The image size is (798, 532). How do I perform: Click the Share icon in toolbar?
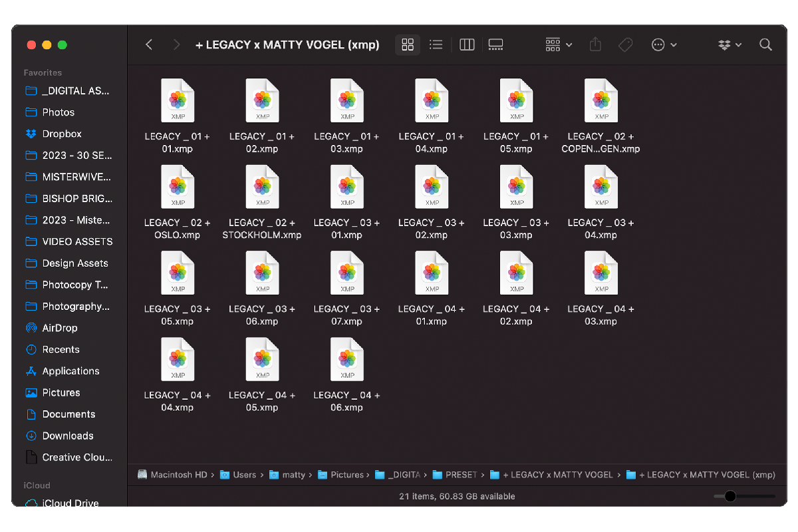pyautogui.click(x=595, y=45)
